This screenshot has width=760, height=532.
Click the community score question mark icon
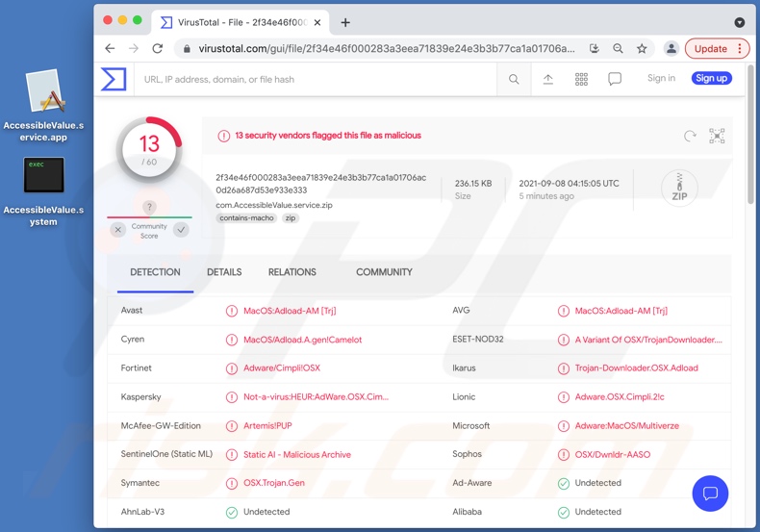(x=149, y=207)
